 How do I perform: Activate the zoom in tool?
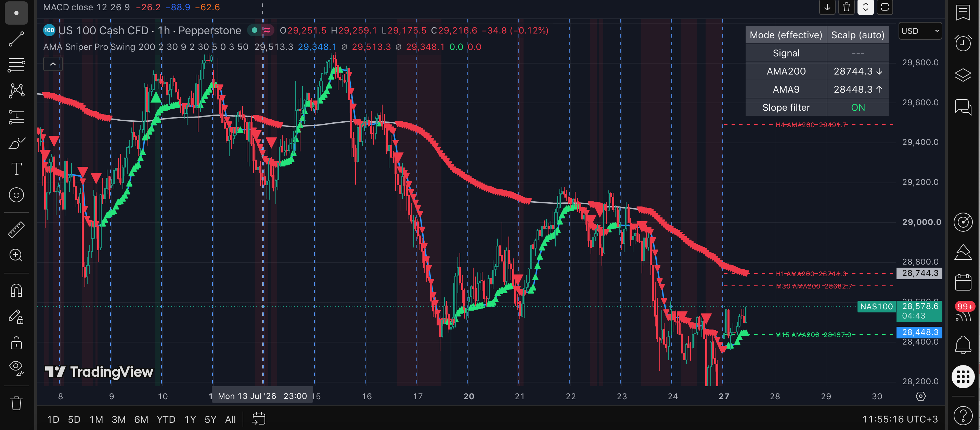[x=16, y=255]
